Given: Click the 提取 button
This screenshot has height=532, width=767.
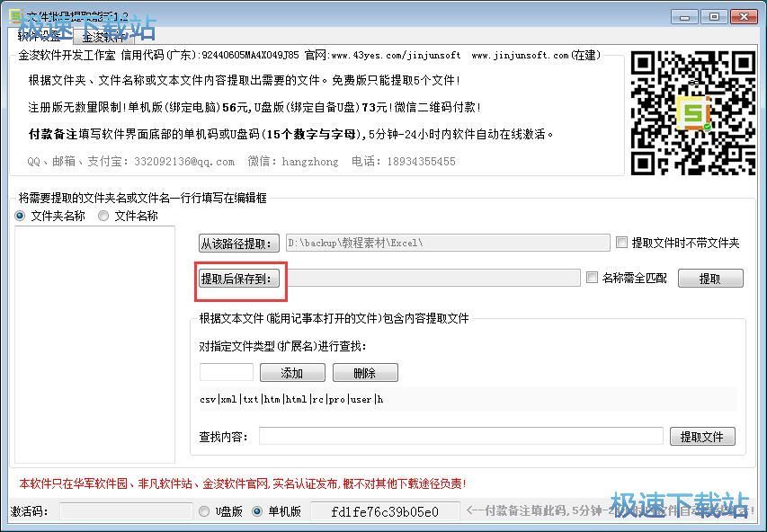Looking at the screenshot, I should 710,279.
